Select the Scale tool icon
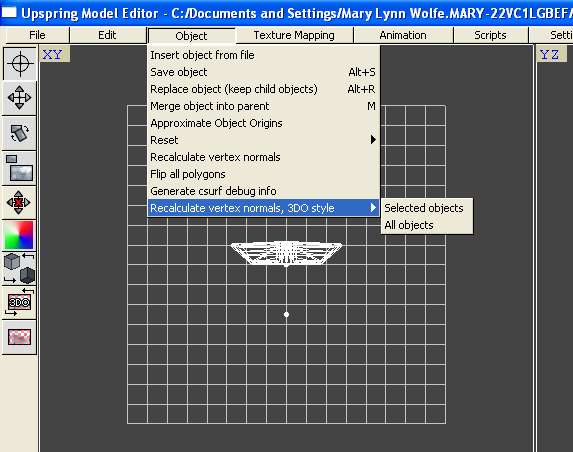573x452 pixels. 19,168
